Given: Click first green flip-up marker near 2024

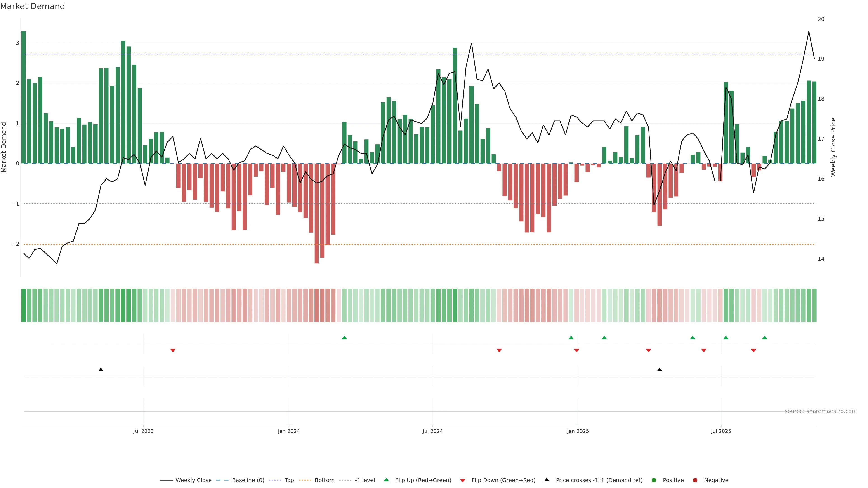Looking at the screenshot, I should (x=344, y=338).
